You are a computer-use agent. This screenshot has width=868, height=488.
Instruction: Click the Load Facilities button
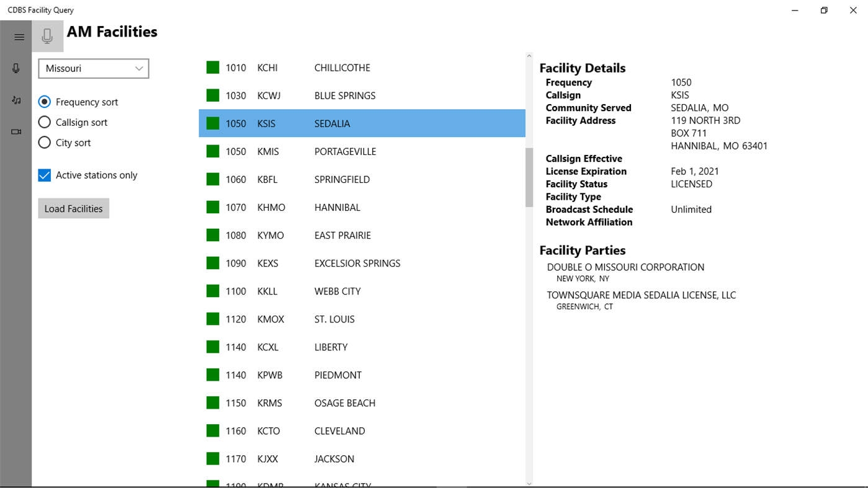[73, 208]
